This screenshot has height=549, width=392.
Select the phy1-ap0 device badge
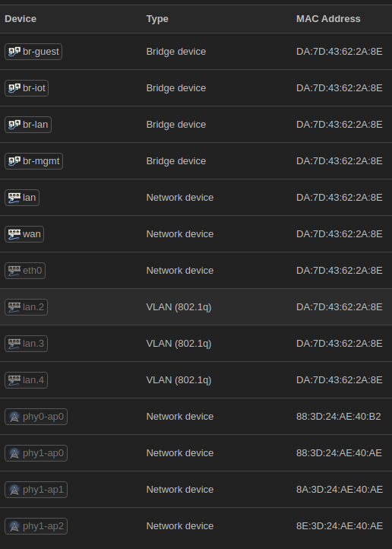(36, 453)
